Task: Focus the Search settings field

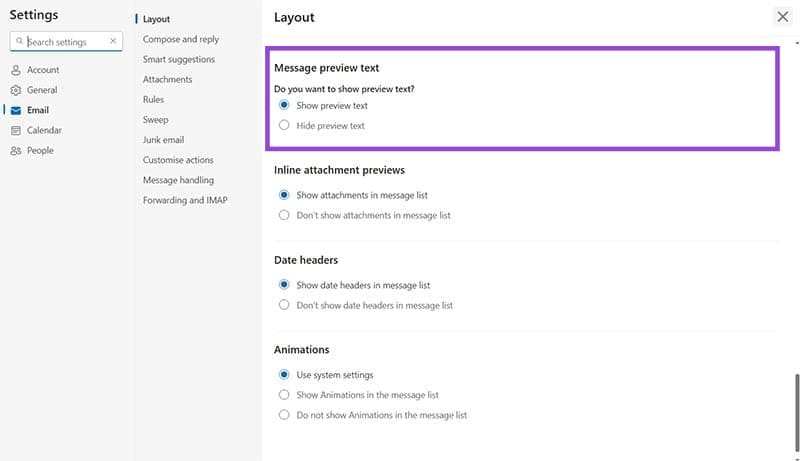Action: coord(66,41)
